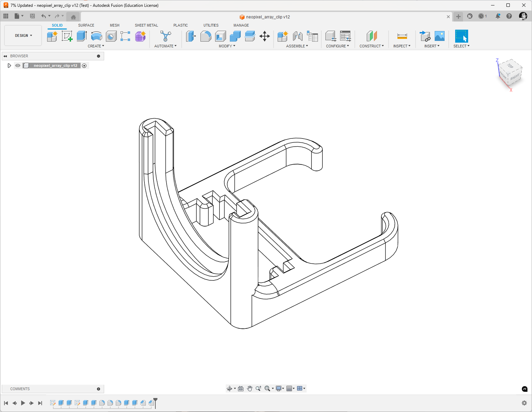Open the Measure tool

point(402,36)
